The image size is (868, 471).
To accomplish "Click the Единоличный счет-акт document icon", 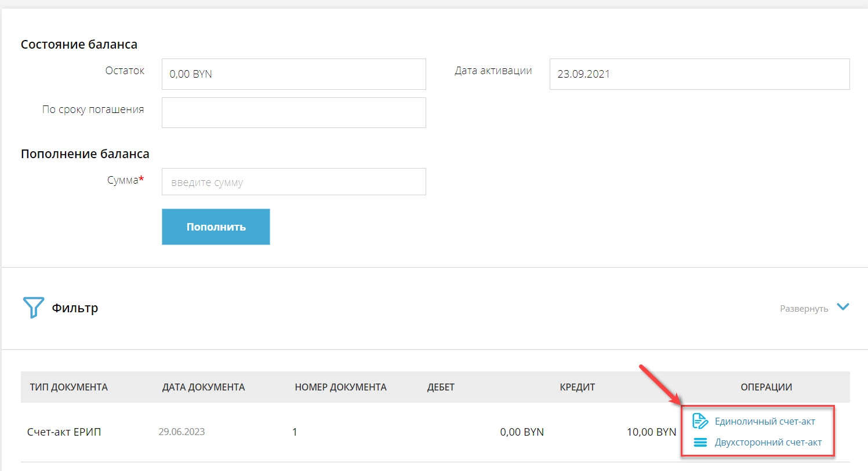I will (700, 421).
